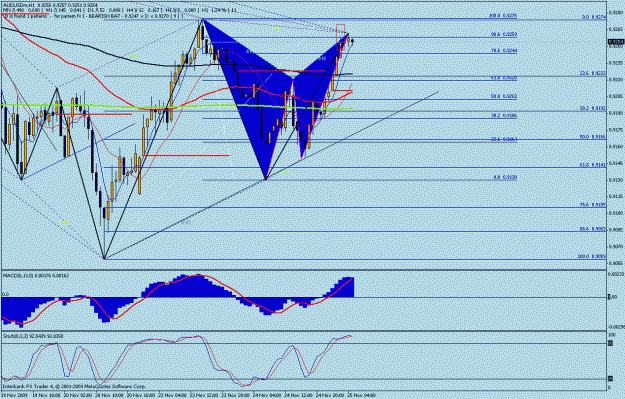This screenshot has height=399, width=625.
Task: Click the small red rectangle at pattern point D
Action: (340, 37)
